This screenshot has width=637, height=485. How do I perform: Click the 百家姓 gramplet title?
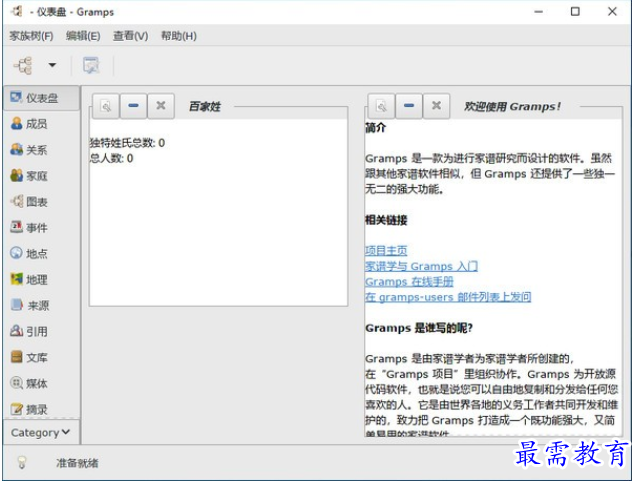point(205,107)
